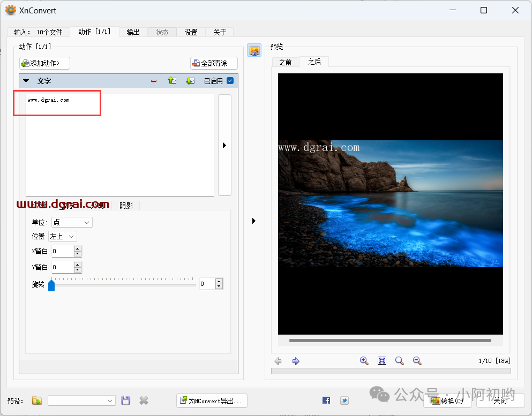Remove the 文字 action with the minus icon

pyautogui.click(x=154, y=81)
